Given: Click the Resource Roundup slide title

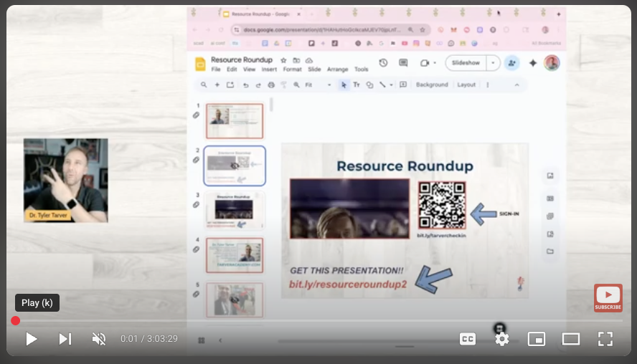Looking at the screenshot, I should click(x=405, y=166).
